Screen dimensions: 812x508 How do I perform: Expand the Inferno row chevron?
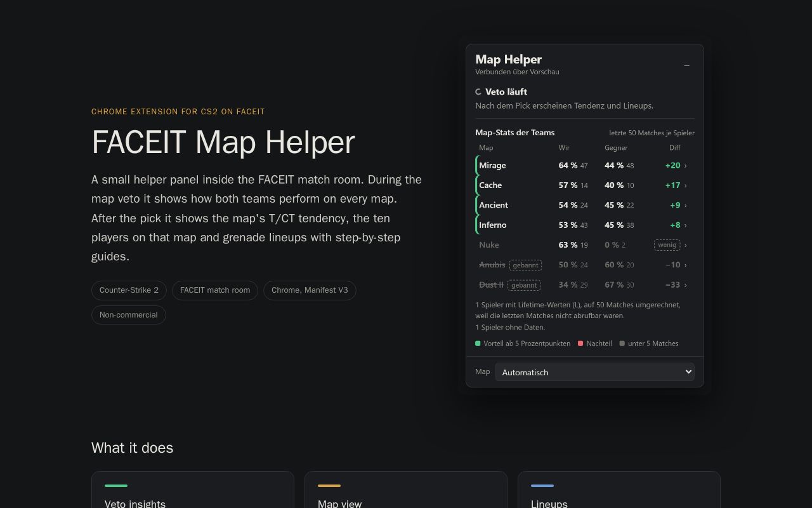coord(685,225)
